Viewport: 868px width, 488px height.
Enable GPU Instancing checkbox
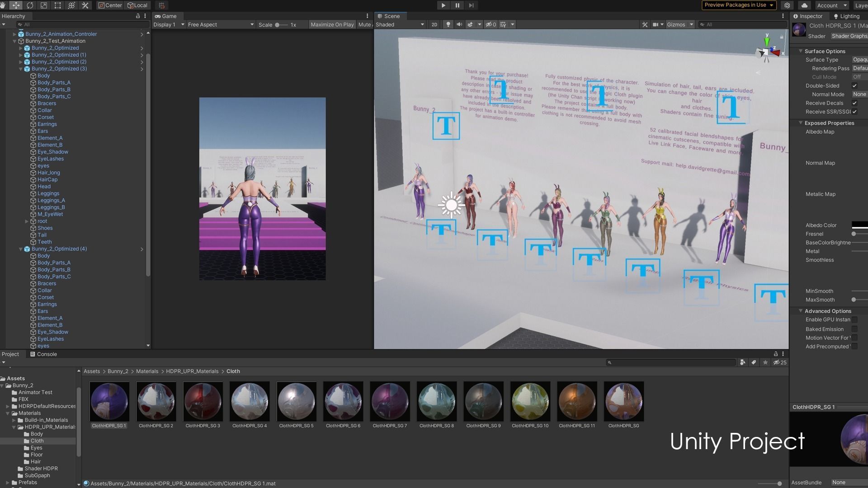pyautogui.click(x=854, y=320)
